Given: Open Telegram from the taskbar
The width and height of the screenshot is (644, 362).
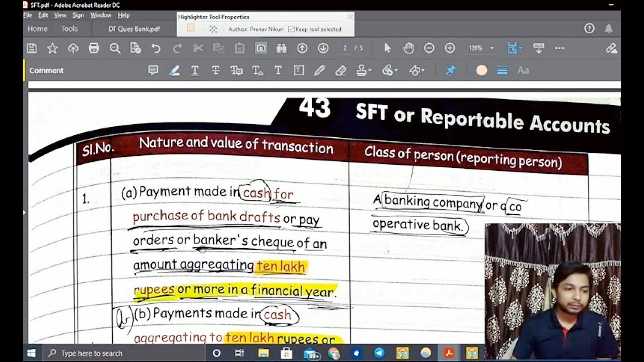Looking at the screenshot, I should coord(379,353).
